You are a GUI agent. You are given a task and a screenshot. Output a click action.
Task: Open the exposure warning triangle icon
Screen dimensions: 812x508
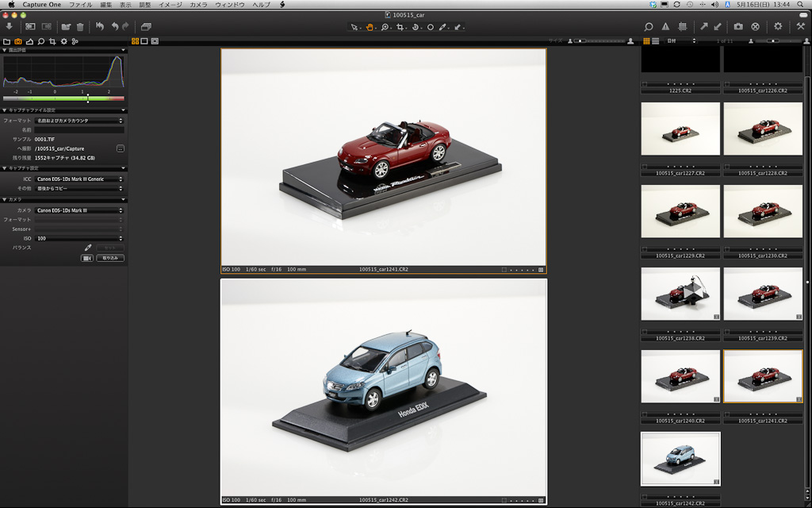665,26
